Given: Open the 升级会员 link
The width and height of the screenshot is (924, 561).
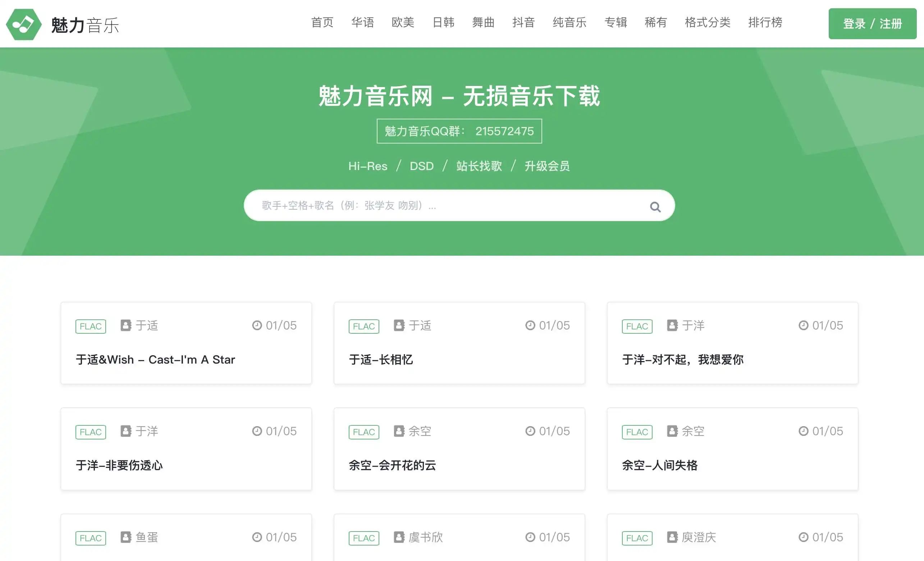Looking at the screenshot, I should point(547,166).
